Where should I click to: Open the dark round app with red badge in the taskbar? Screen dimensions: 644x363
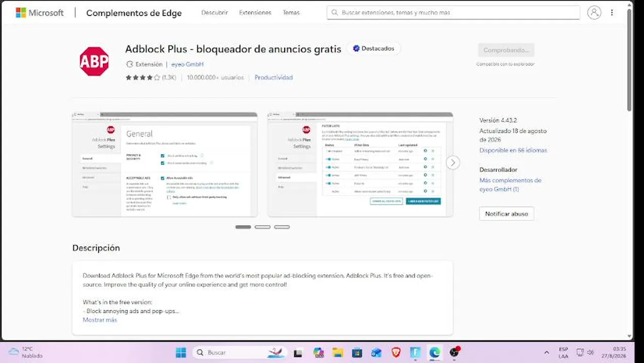click(455, 352)
